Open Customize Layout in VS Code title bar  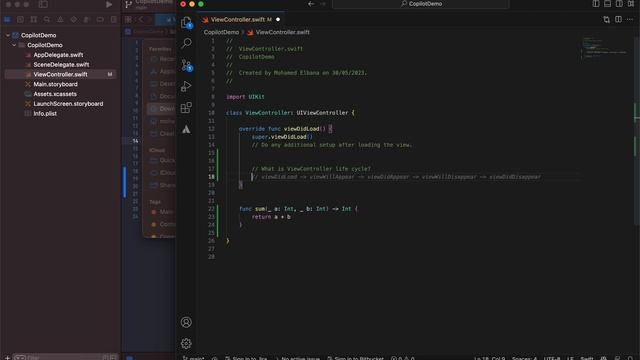click(631, 4)
